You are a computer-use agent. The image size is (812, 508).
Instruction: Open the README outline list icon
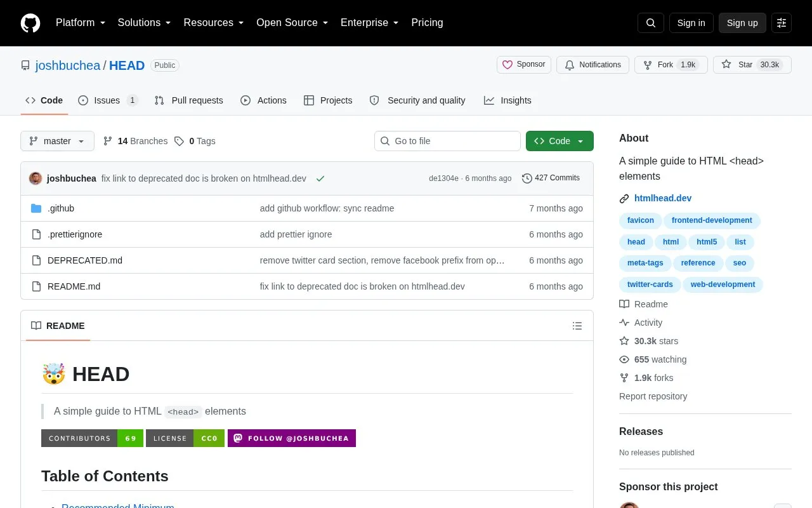tap(577, 326)
